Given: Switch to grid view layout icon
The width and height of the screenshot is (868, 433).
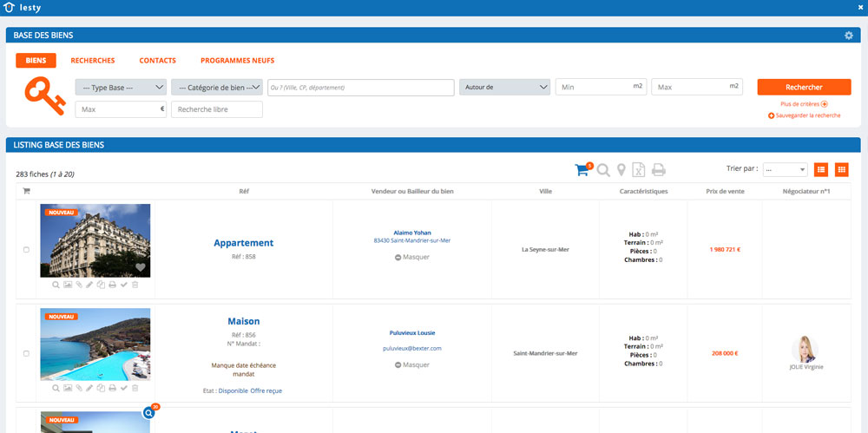Looking at the screenshot, I should [841, 170].
